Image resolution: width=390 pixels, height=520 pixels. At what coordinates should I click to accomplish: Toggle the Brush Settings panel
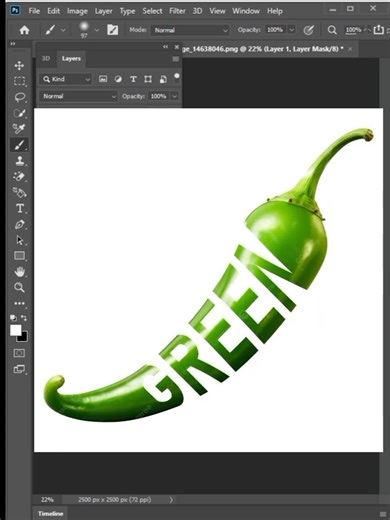(x=112, y=30)
